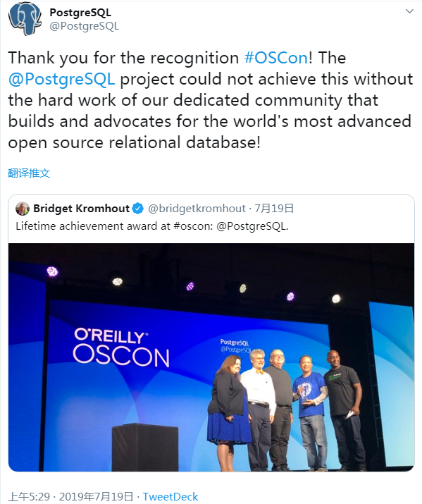Click the tweet timestamp 上午5:29
The height and width of the screenshot is (504, 422).
coord(29,497)
